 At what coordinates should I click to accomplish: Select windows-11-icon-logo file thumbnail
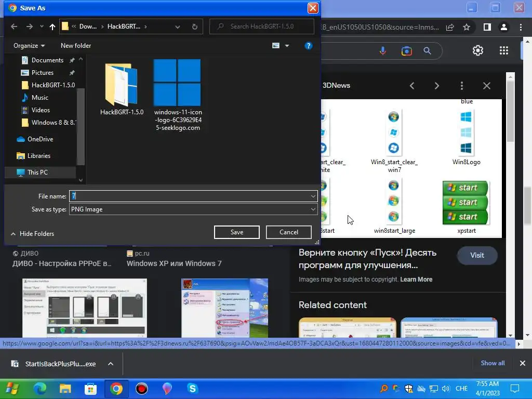click(x=178, y=96)
